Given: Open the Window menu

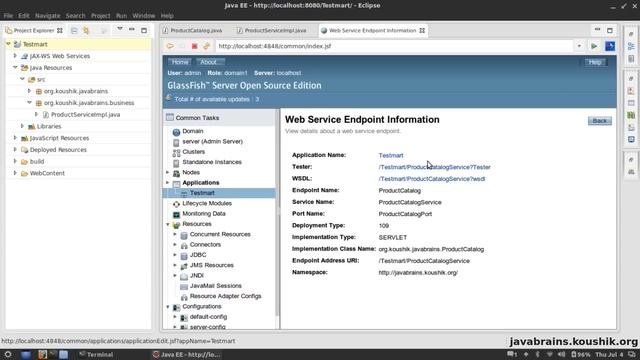Looking at the screenshot, I should click(144, 16).
